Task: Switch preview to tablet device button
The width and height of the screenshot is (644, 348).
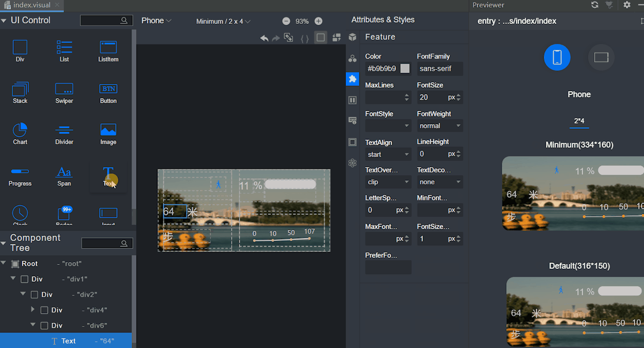Action: tap(601, 57)
